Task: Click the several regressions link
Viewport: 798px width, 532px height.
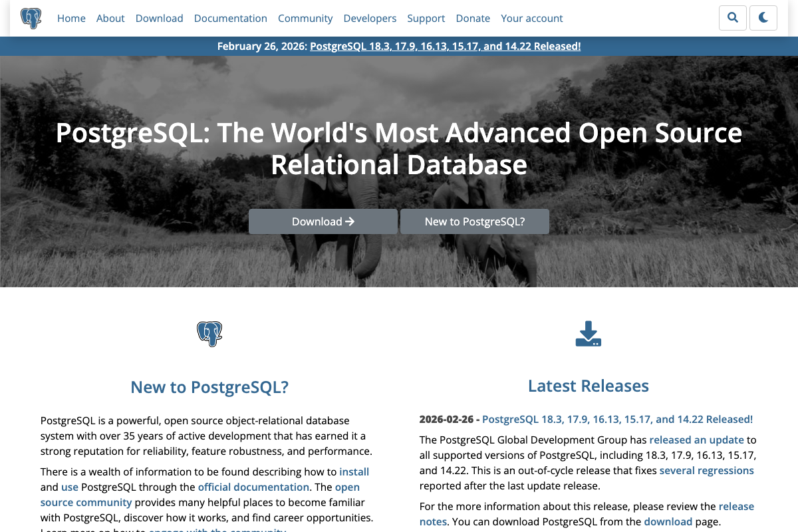Action: 706,470
